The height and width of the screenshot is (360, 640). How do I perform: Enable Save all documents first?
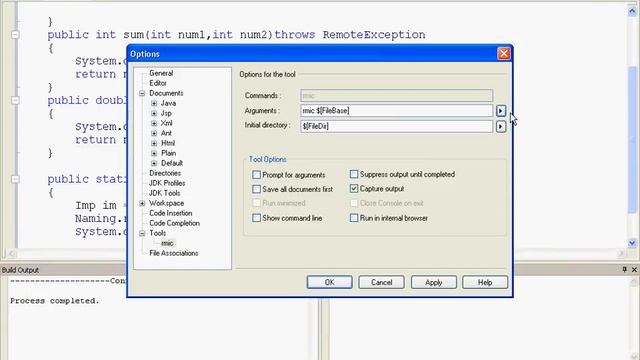(256, 189)
